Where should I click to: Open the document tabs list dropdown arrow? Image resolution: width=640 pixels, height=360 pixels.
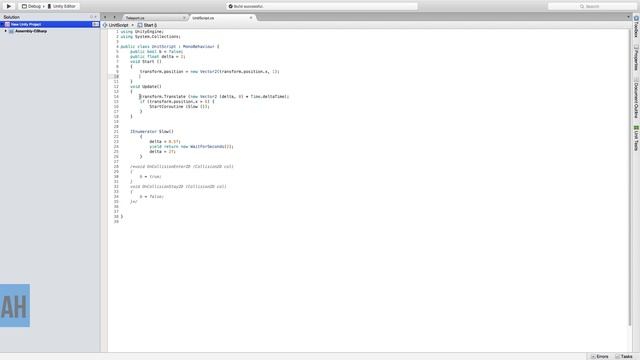tap(628, 17)
